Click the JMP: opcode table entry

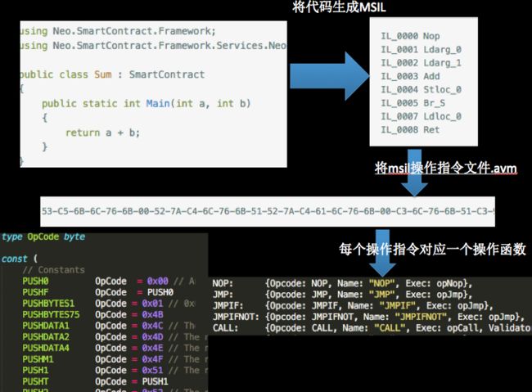point(342,295)
